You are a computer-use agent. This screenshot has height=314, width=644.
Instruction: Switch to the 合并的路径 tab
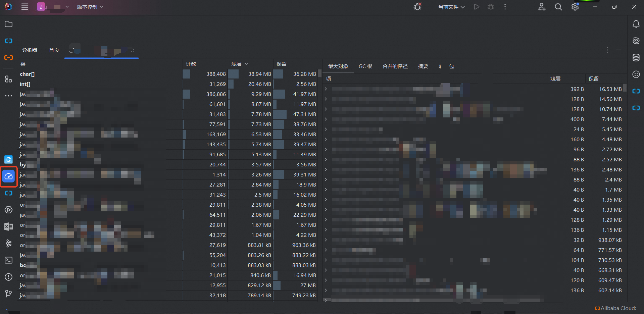[395, 66]
